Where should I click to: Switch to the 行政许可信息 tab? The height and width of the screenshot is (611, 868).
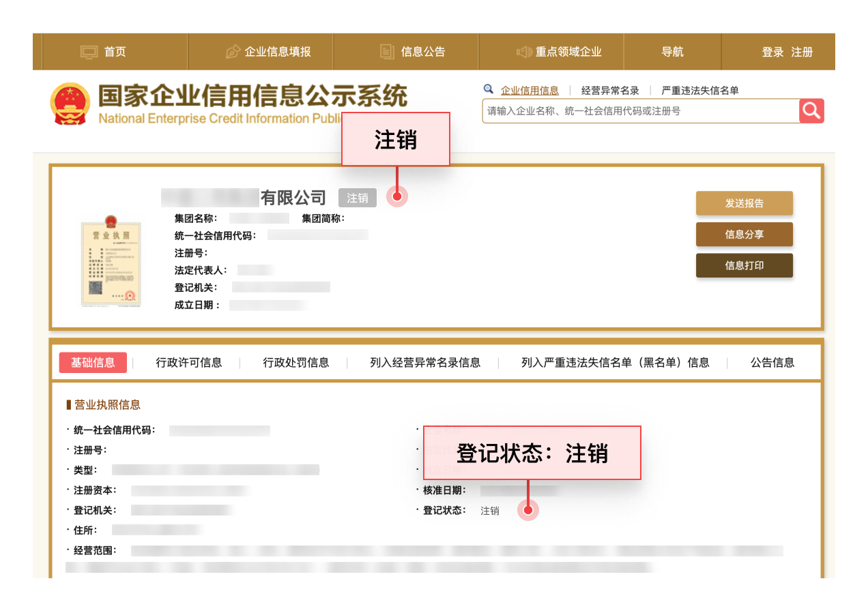189,363
